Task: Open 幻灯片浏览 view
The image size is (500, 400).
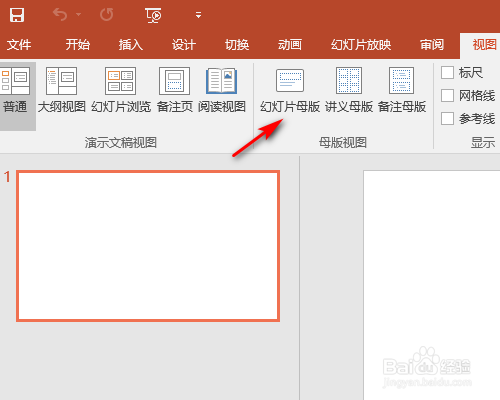Action: (121, 90)
